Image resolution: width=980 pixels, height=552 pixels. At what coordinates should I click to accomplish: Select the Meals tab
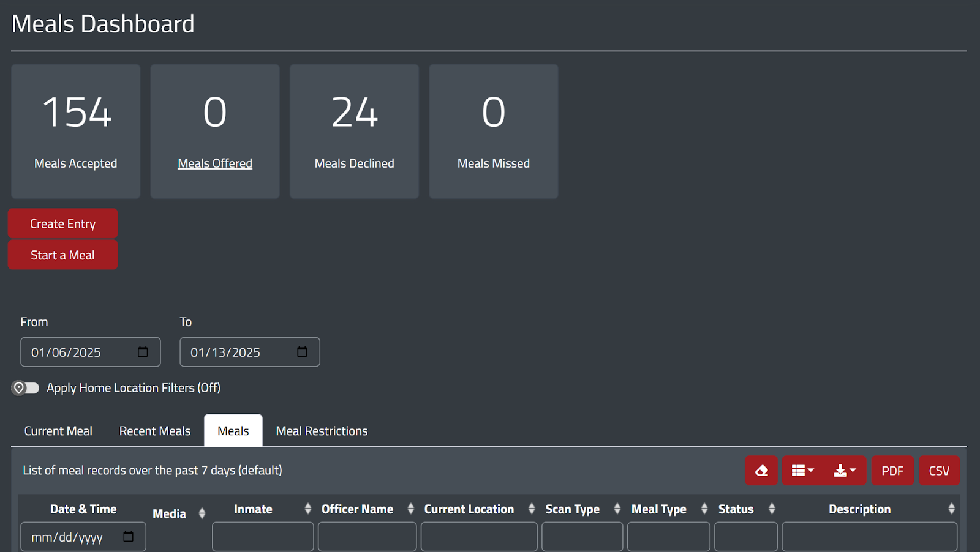click(x=233, y=431)
